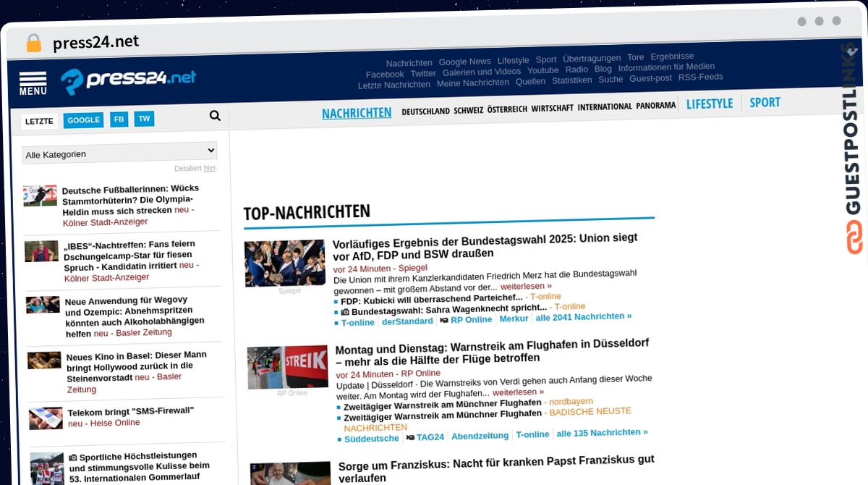Click 'alle 135 Nachrichten »' link

click(602, 433)
